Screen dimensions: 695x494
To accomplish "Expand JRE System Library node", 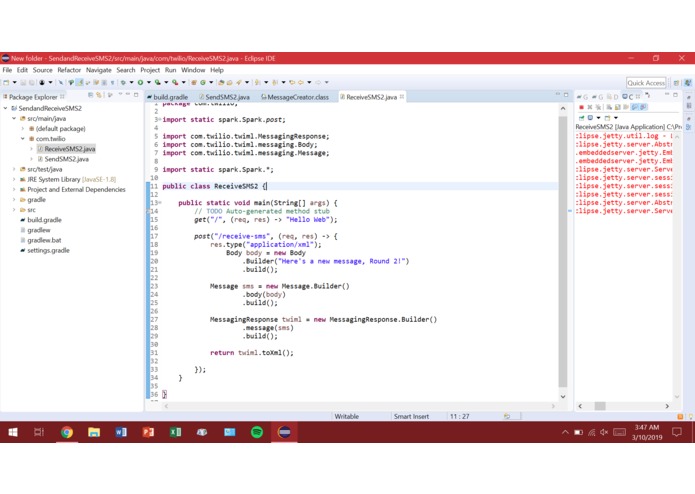I will (14, 179).
